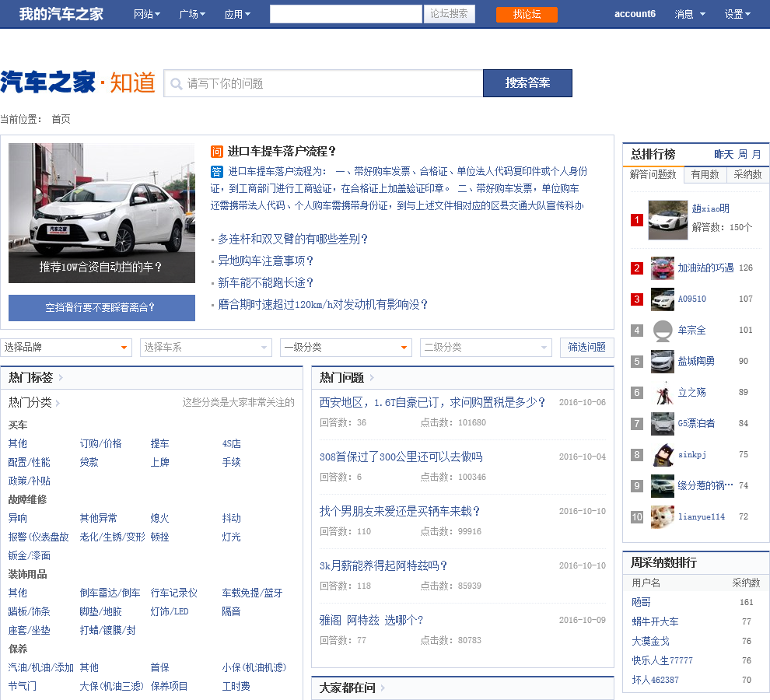Click the 空挡滑行要不要踩着离合 banner button

coord(102,308)
